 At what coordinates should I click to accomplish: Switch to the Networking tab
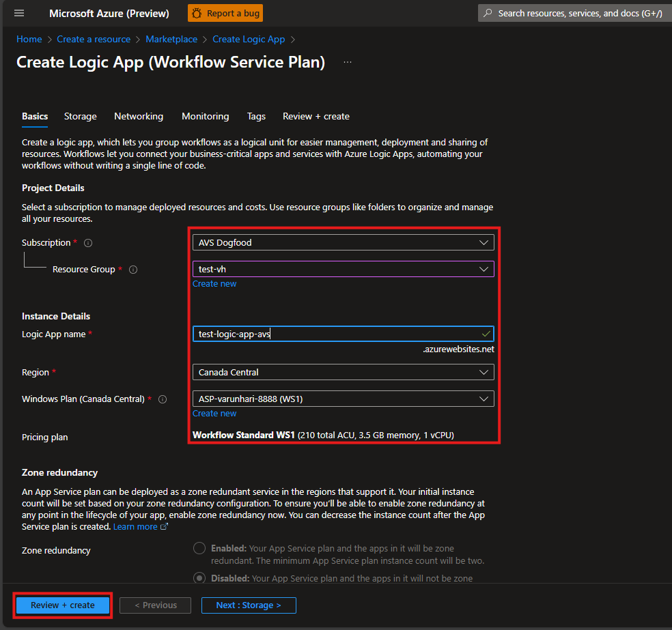[x=139, y=117]
